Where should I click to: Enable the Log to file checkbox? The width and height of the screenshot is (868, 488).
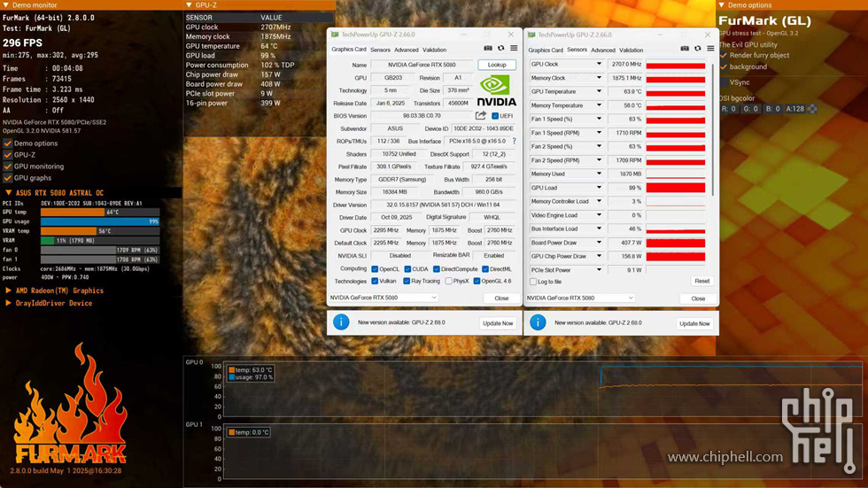click(x=533, y=282)
